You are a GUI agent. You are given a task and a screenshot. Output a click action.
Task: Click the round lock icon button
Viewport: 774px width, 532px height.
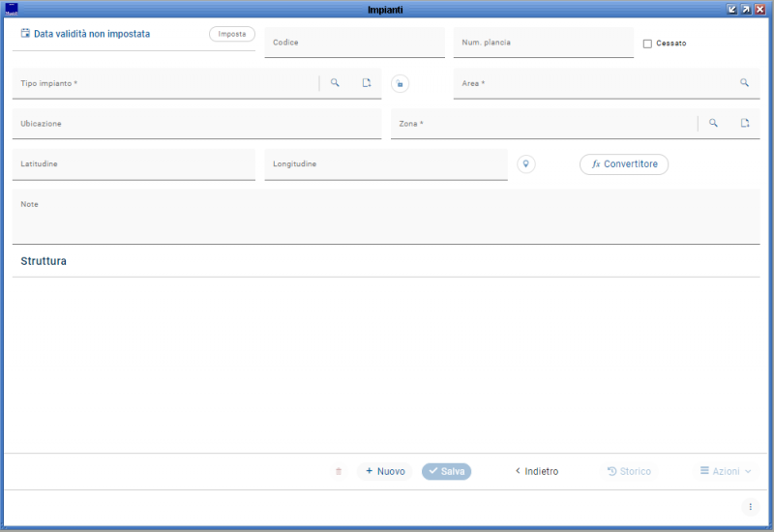(x=400, y=84)
